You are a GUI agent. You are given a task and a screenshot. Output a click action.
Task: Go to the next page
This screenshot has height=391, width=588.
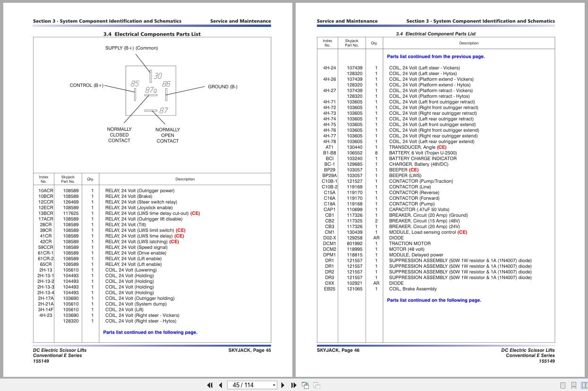tap(283, 385)
